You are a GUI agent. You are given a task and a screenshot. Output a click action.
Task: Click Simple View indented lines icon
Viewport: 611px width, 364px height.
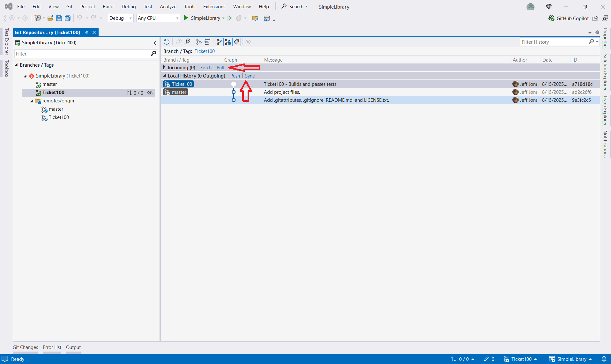click(207, 42)
